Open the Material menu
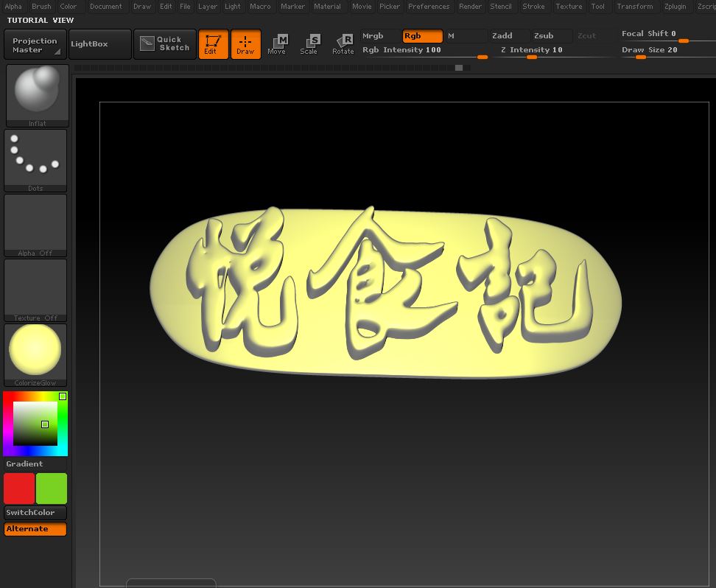This screenshot has width=716, height=588. [327, 7]
